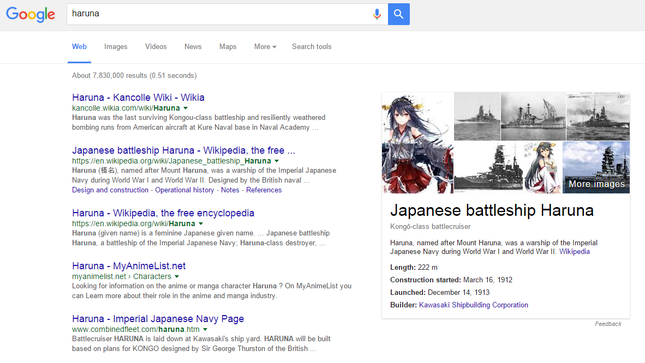Click the Length: 222 m fact
Screen dimensions: 645x363
point(414,268)
